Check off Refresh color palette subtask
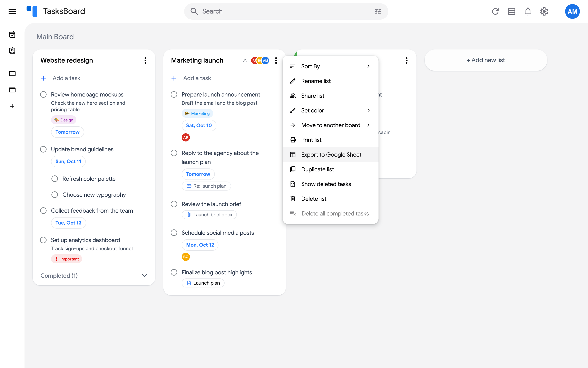 [55, 179]
